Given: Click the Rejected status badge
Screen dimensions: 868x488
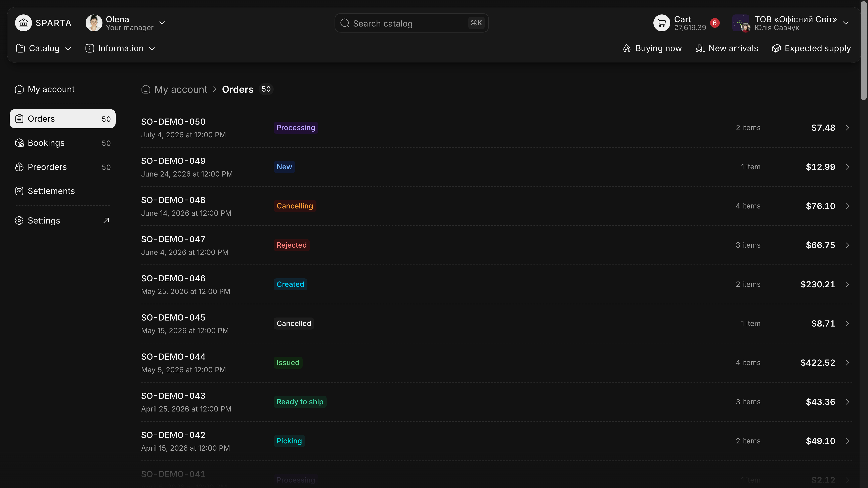Looking at the screenshot, I should pos(292,245).
